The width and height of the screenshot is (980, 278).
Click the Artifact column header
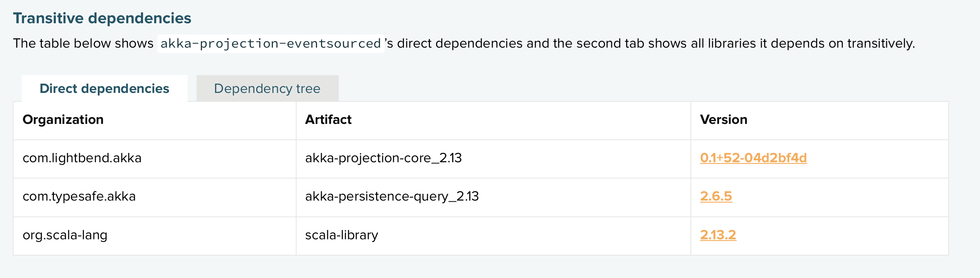[328, 120]
